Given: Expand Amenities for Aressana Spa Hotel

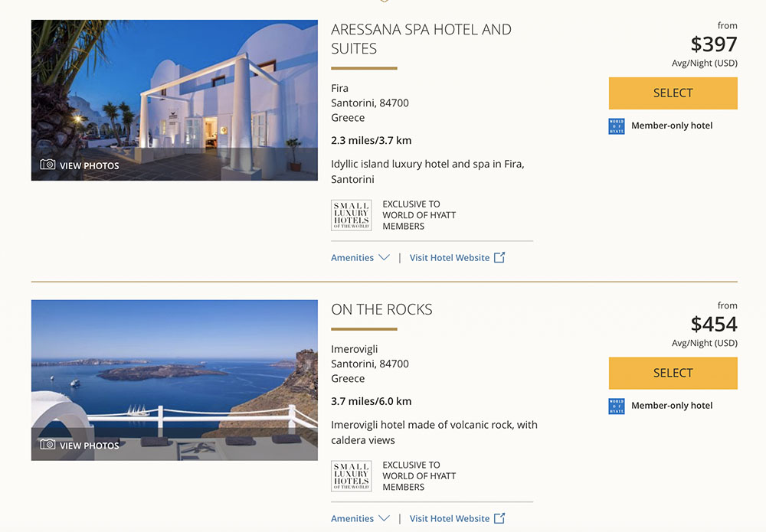Looking at the screenshot, I should 360,258.
